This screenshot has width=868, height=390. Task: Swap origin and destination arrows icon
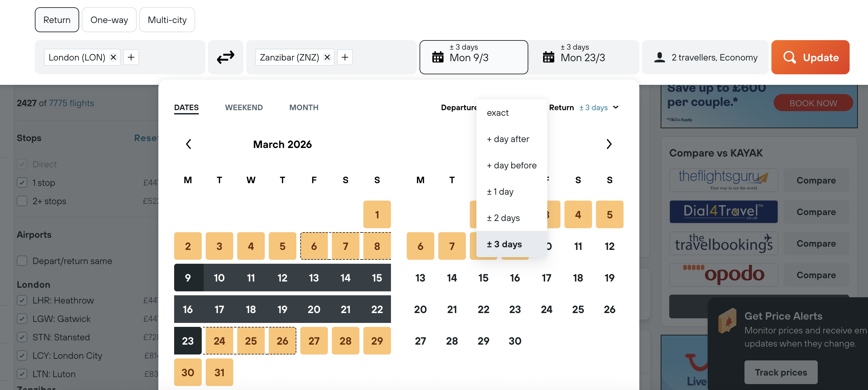point(225,57)
